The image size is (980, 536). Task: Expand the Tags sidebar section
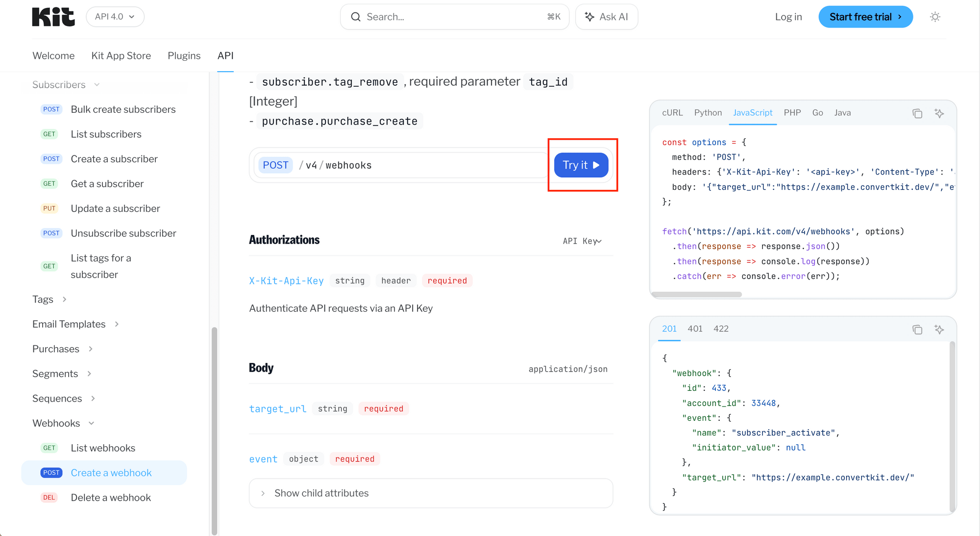49,300
